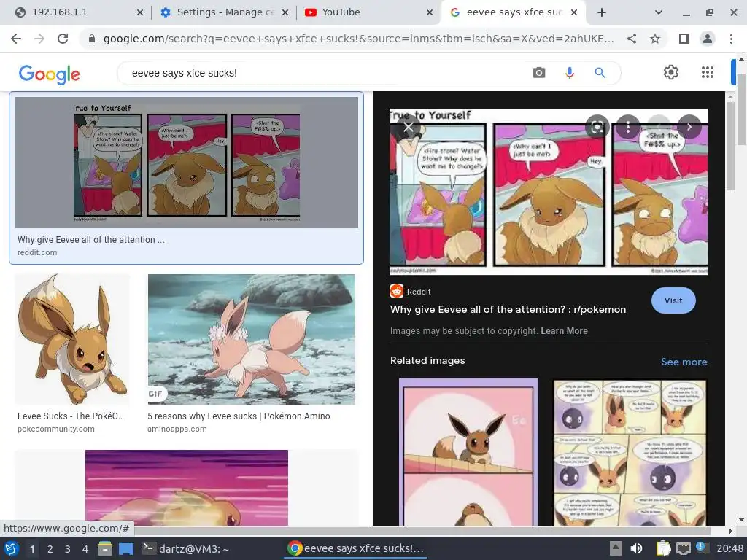The height and width of the screenshot is (560, 747).
Task: Click the Google search text field
Action: click(x=324, y=73)
